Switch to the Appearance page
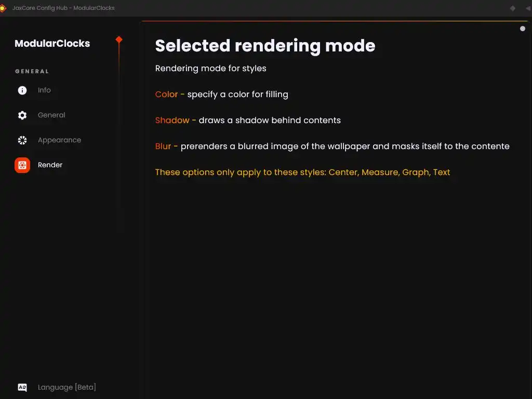The height and width of the screenshot is (399, 532). point(59,140)
